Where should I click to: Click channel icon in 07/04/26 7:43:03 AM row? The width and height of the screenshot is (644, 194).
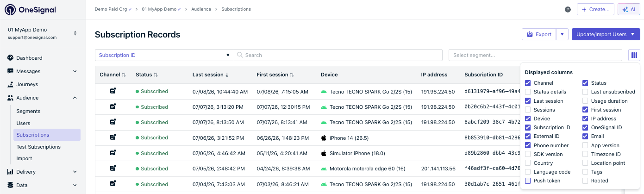click(113, 184)
